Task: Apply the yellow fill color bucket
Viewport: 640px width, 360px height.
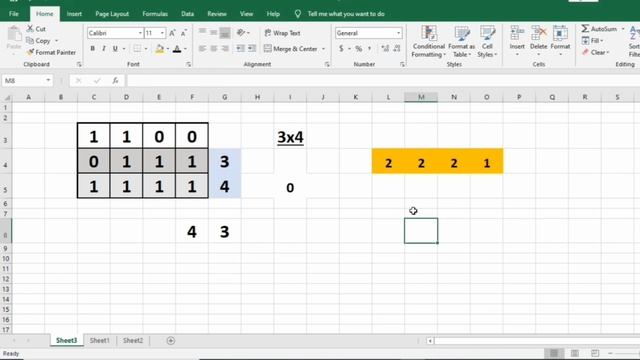Action: 160,49
